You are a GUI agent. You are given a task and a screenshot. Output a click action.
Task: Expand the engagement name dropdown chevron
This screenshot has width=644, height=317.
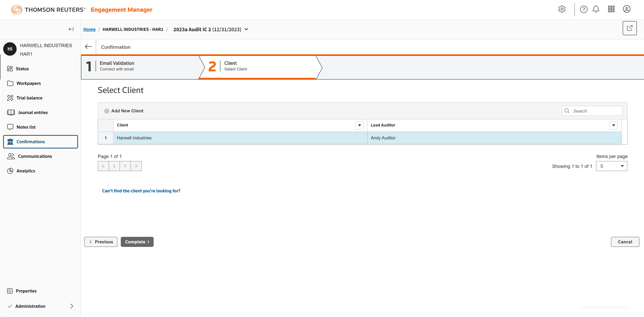[246, 29]
